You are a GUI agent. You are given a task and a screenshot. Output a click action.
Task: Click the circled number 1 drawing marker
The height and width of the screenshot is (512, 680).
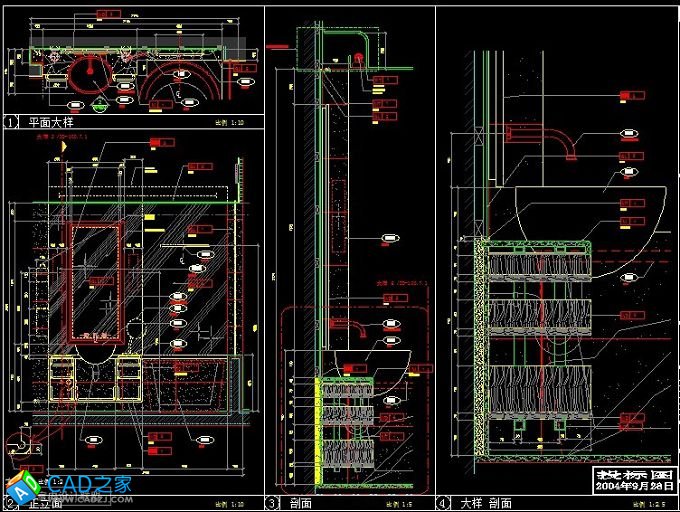[x=11, y=122]
